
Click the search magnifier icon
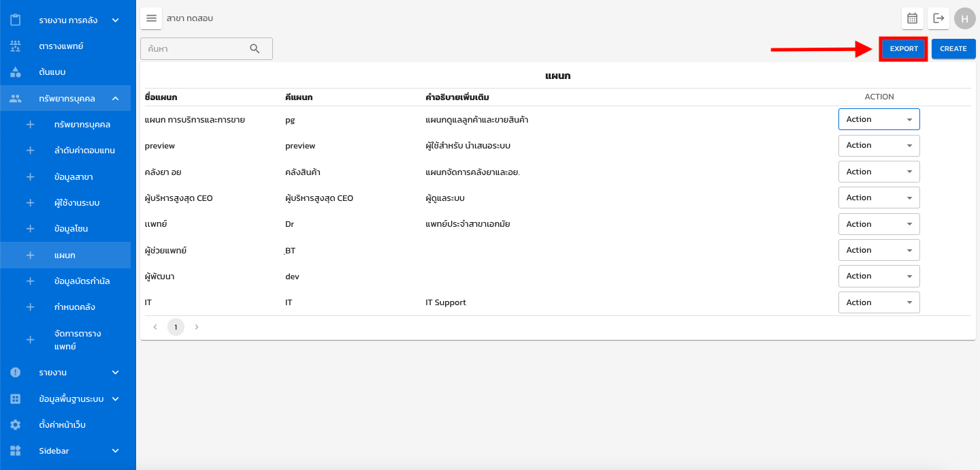[x=255, y=48]
